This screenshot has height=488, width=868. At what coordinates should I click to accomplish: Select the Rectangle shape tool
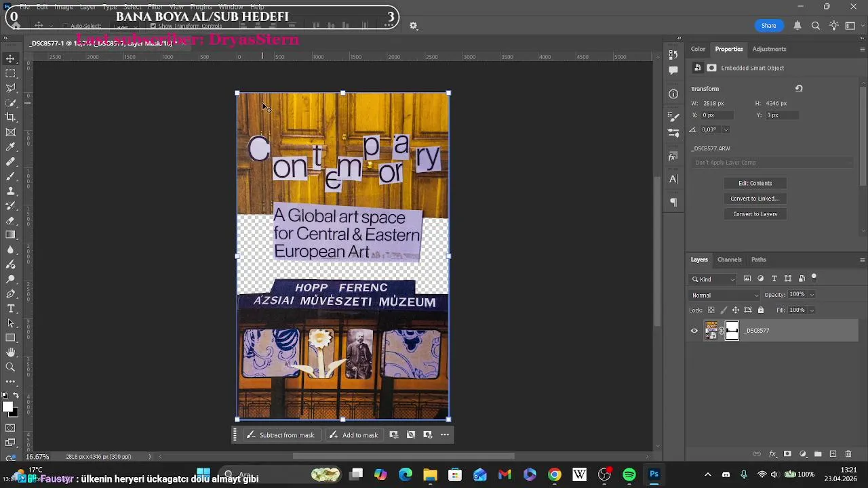click(x=10, y=338)
